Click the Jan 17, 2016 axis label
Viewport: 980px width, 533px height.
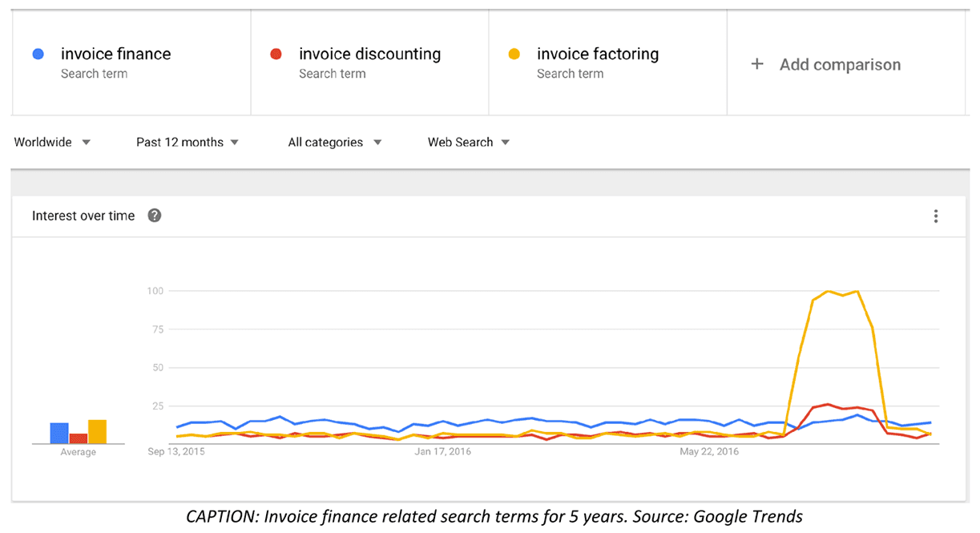click(x=442, y=452)
